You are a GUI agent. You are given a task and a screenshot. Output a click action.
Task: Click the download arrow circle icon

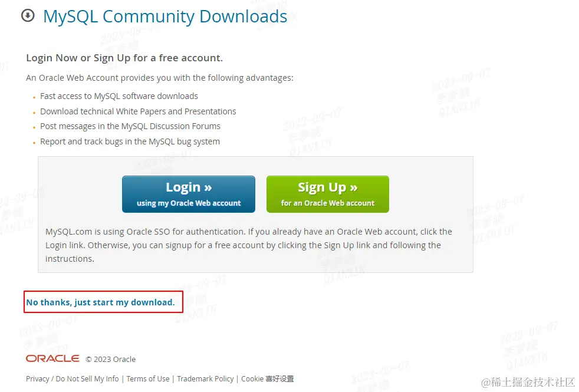click(x=28, y=15)
